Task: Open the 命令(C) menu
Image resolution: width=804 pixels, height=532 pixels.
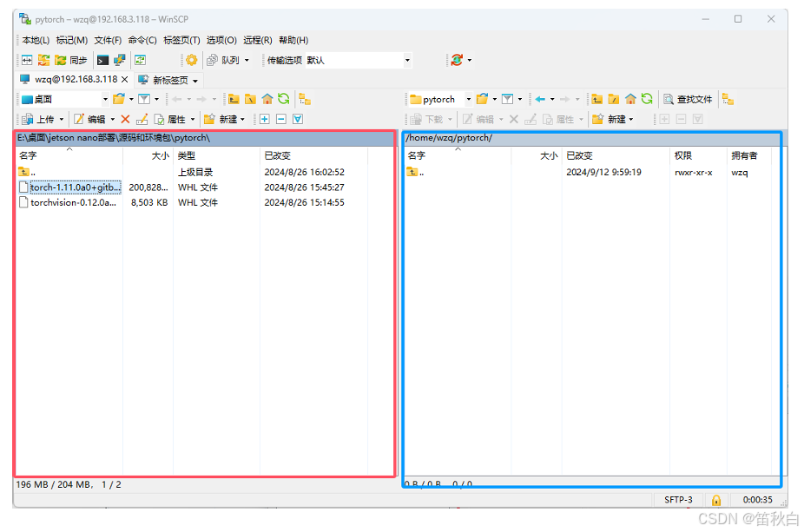Action: [142, 40]
